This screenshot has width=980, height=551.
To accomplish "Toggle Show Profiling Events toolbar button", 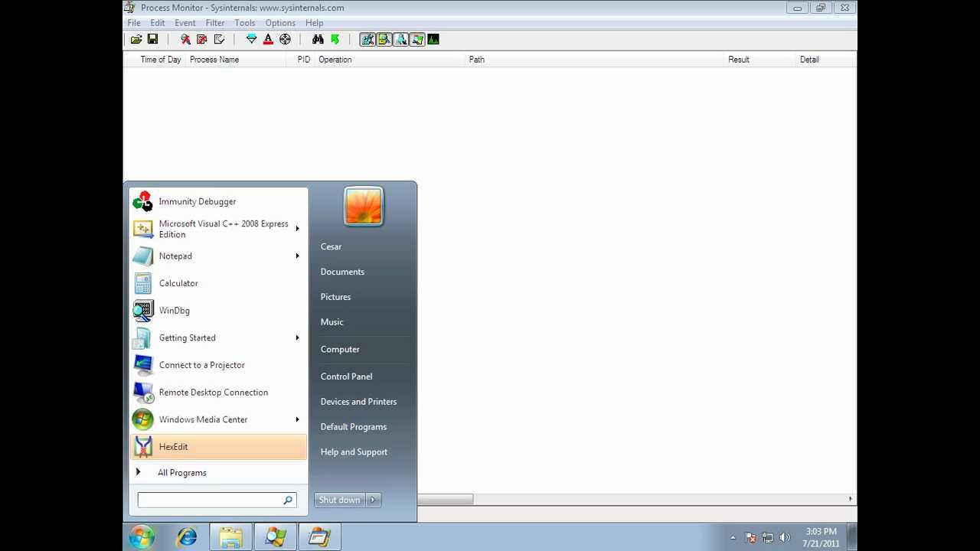I will pyautogui.click(x=433, y=39).
